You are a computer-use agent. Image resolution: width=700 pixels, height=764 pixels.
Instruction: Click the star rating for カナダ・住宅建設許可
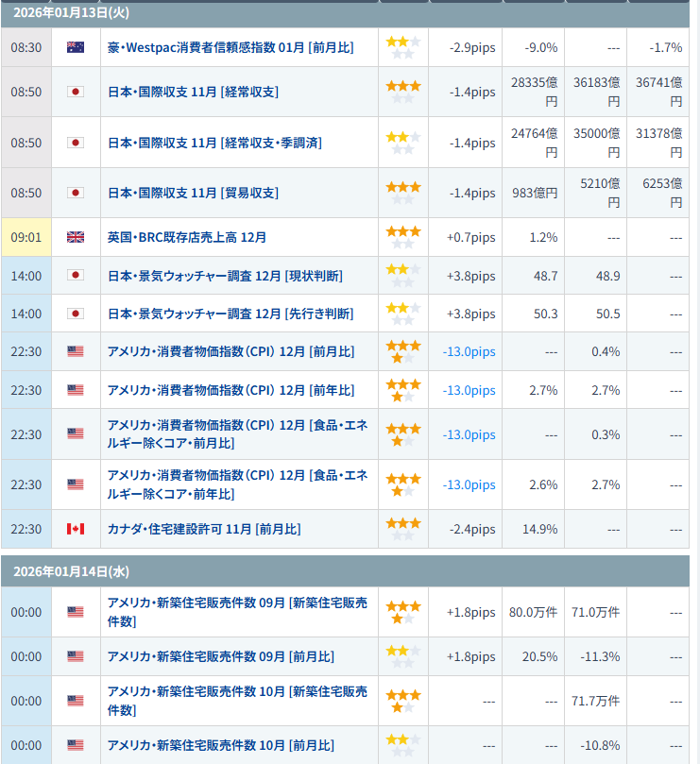tap(403, 529)
